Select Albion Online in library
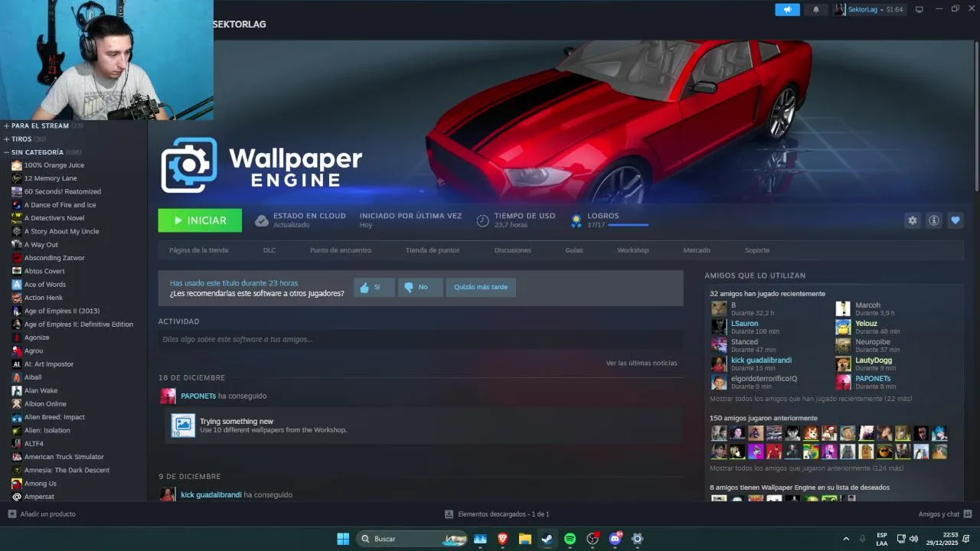The width and height of the screenshot is (980, 551). point(45,404)
